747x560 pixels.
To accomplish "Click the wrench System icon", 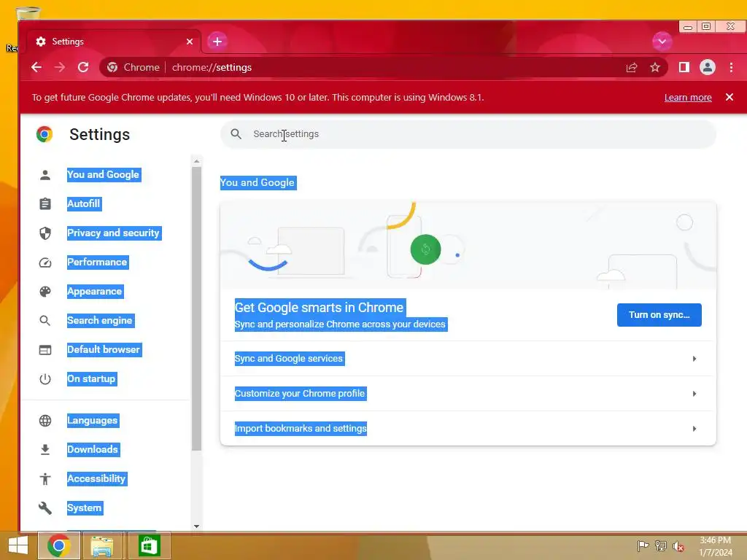I will 45,508.
